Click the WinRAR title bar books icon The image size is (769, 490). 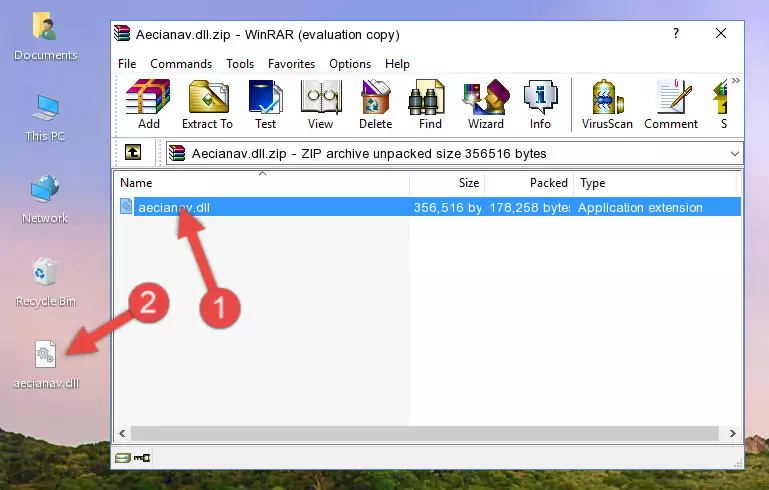pyautogui.click(x=122, y=34)
